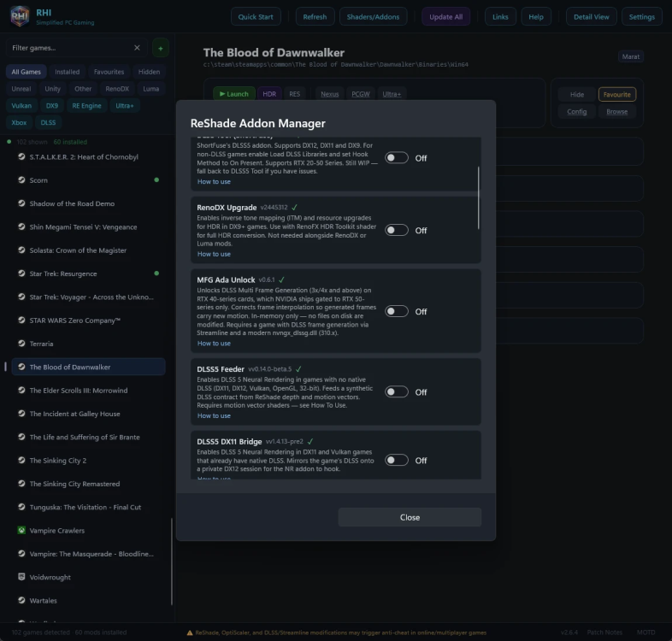
Task: Click the icon beside Tunguska: The Visitation
Action: tap(21, 507)
